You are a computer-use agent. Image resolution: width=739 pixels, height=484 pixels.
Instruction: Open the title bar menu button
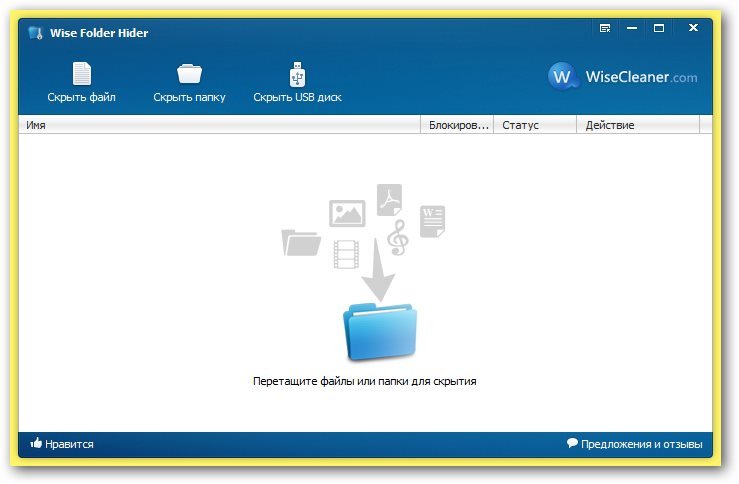coord(605,29)
